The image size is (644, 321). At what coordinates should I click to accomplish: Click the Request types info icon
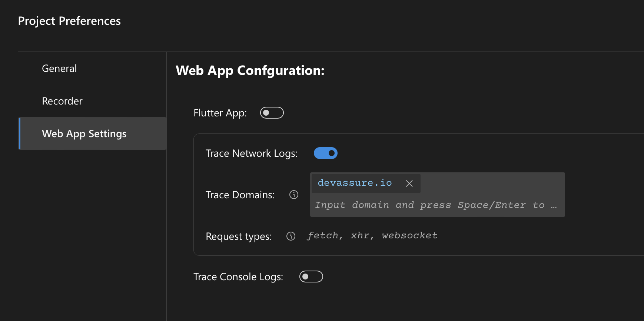click(x=291, y=236)
